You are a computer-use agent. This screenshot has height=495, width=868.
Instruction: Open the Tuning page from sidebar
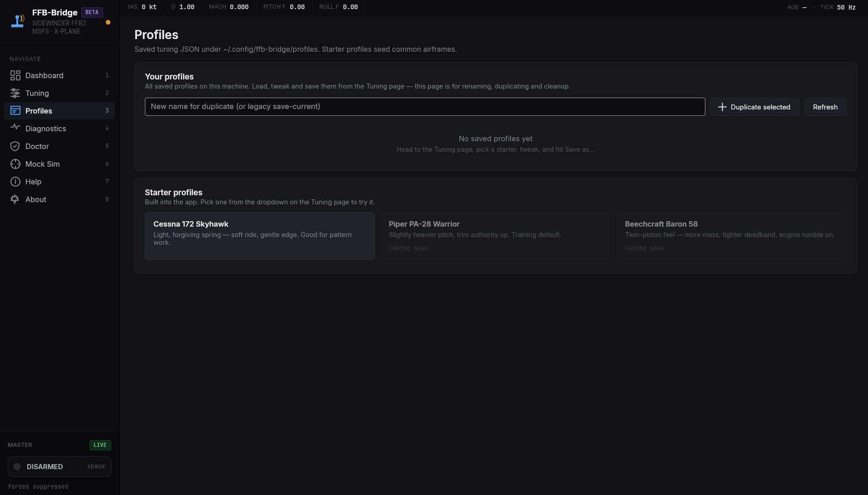point(37,93)
